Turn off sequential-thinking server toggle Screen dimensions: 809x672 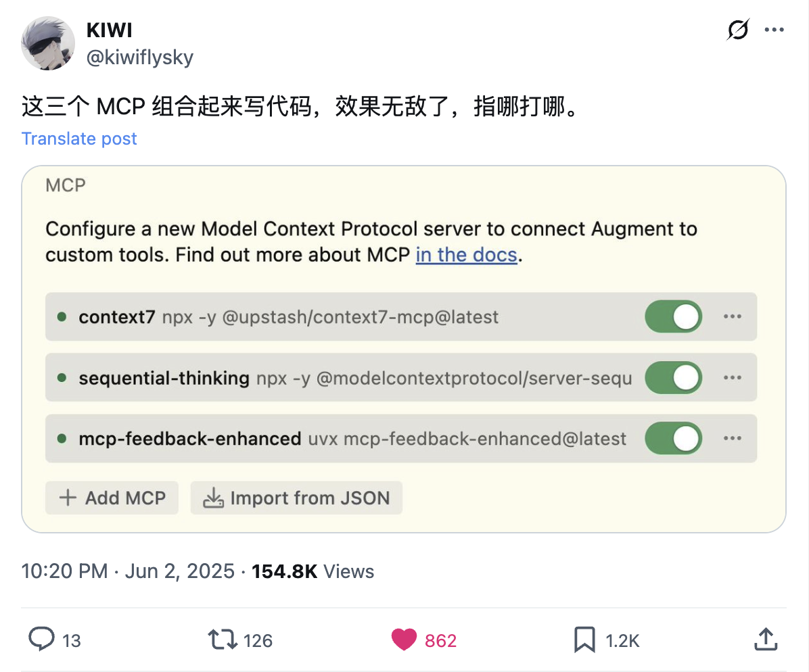click(x=673, y=377)
